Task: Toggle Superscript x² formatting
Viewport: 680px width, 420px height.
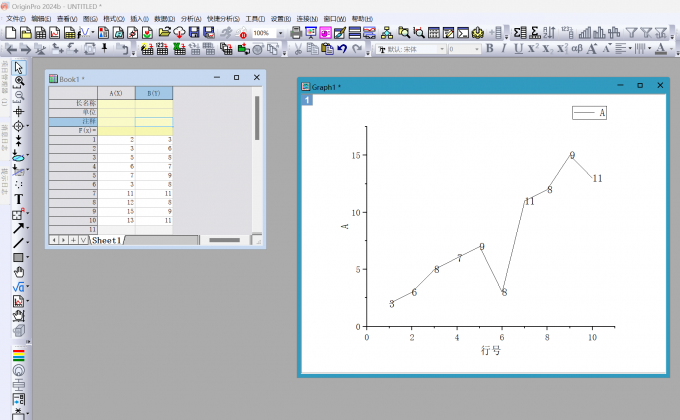Action: pos(533,49)
